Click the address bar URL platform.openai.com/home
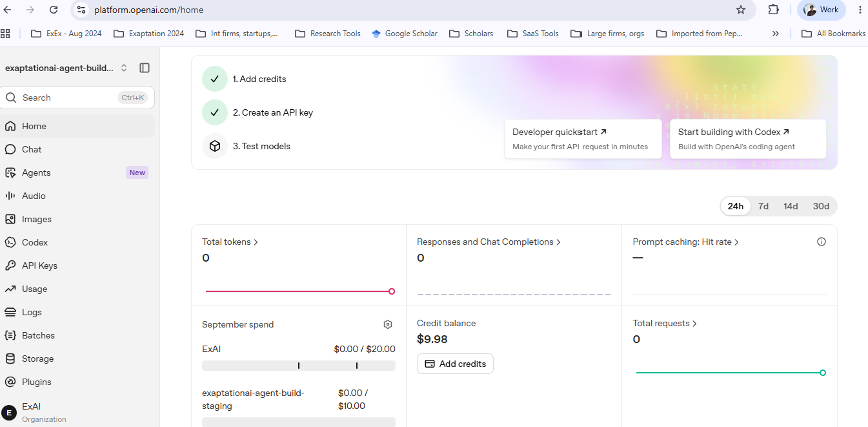Screen dimensions: 868x427 (x=149, y=10)
